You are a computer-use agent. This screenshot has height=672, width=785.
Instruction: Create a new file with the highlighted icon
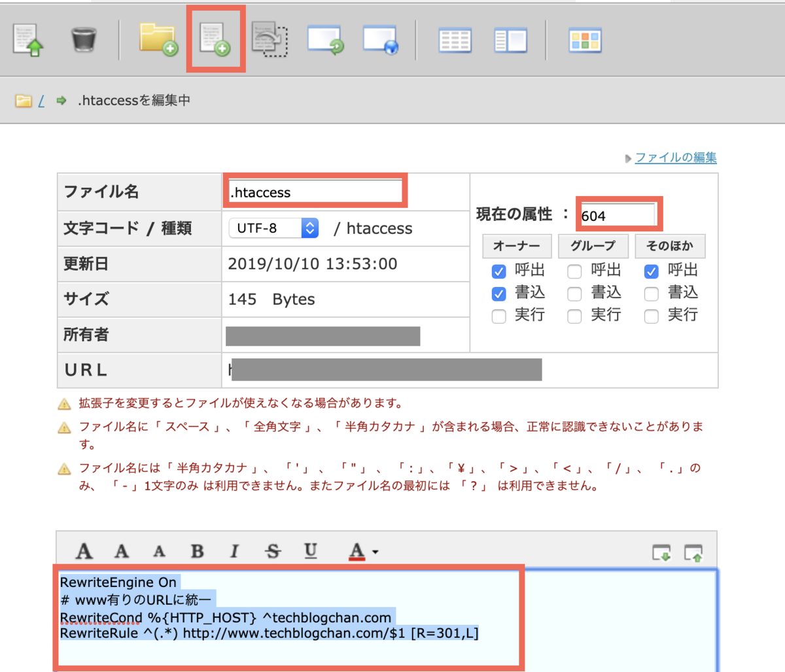215,39
